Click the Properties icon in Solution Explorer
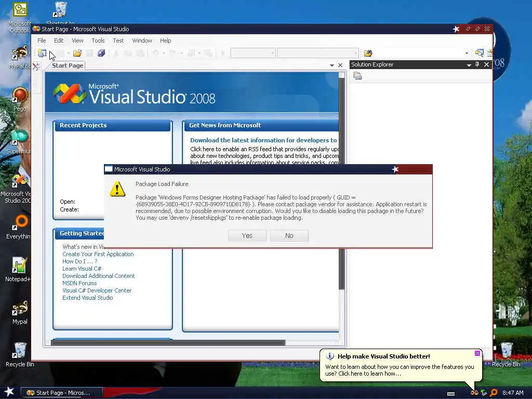 click(357, 76)
